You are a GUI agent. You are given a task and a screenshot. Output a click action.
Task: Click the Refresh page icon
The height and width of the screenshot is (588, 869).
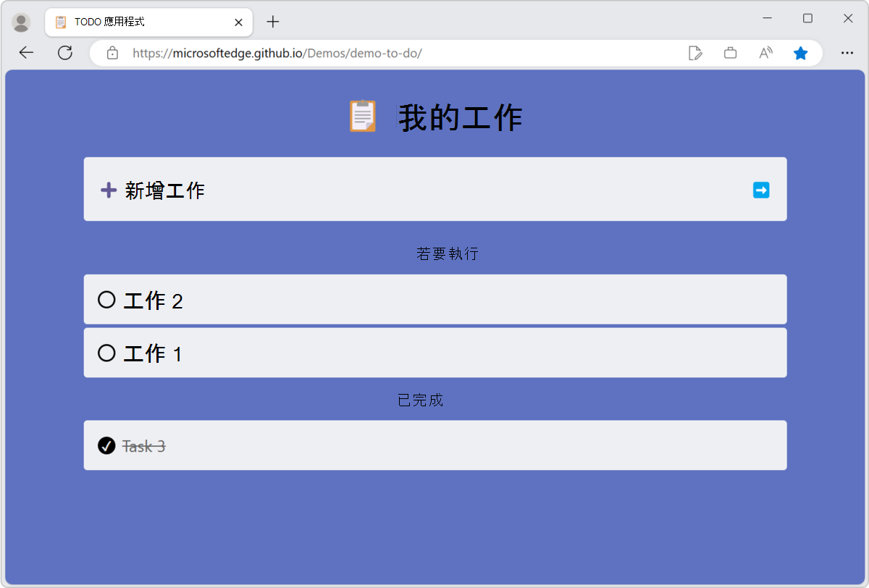click(x=65, y=52)
